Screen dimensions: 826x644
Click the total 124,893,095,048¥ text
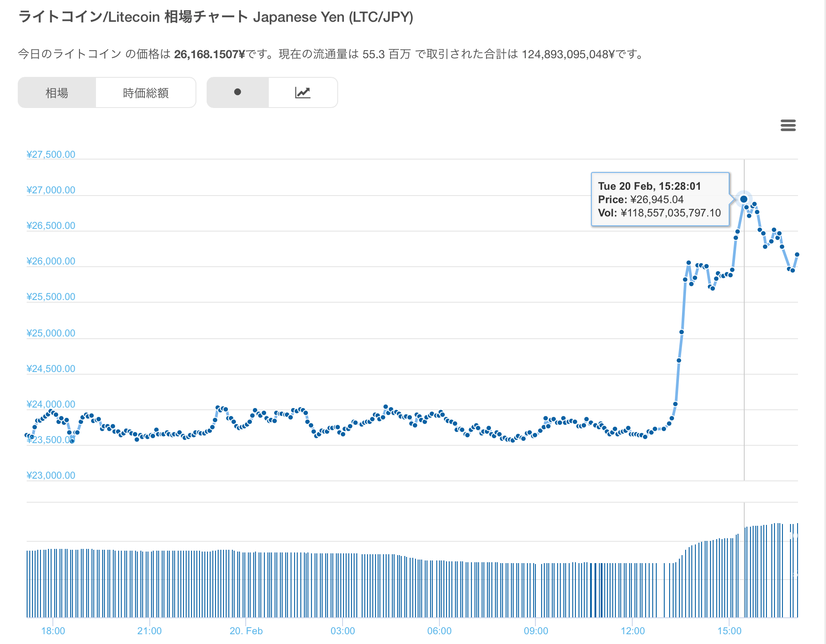(x=568, y=54)
